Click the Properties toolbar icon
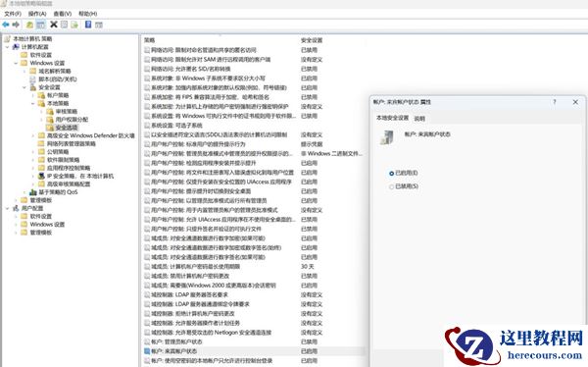The image size is (588, 367). point(64,25)
